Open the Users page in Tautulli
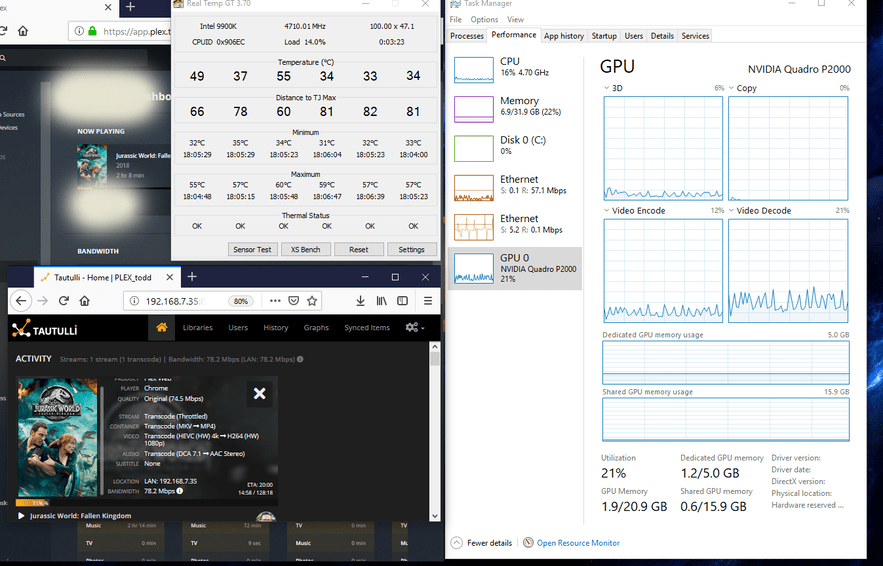 238,327
